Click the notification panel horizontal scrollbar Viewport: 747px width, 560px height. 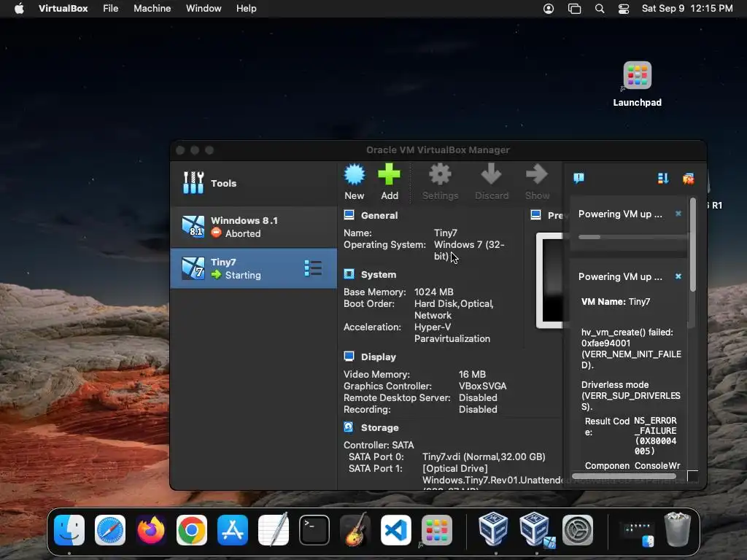(624, 475)
